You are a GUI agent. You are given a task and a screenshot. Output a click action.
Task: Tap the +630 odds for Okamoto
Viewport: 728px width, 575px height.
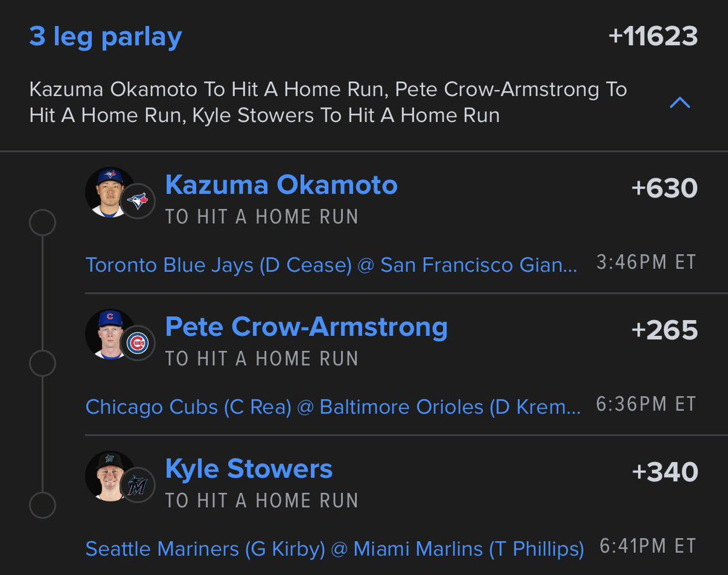tap(665, 188)
